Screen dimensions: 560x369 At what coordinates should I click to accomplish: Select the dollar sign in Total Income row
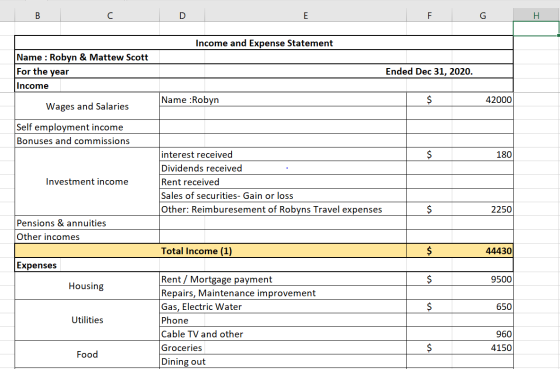pos(429,251)
